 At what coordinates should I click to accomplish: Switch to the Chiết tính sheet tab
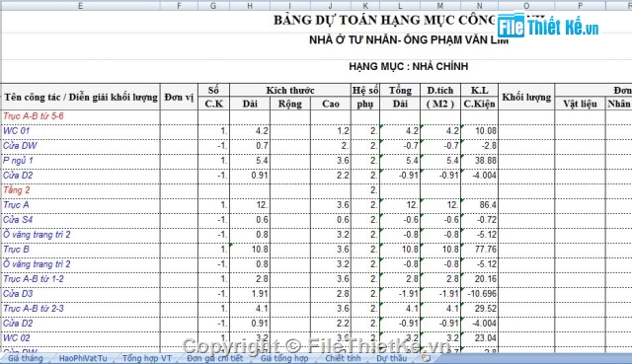(x=343, y=358)
